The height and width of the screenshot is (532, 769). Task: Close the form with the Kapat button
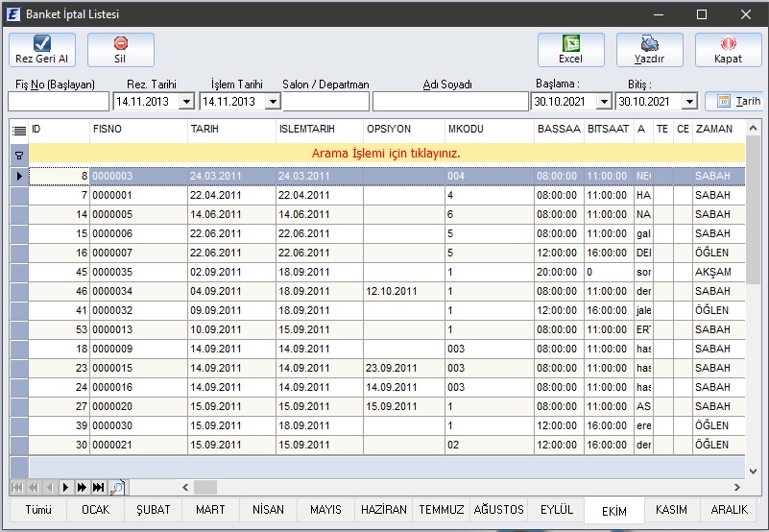click(x=728, y=49)
